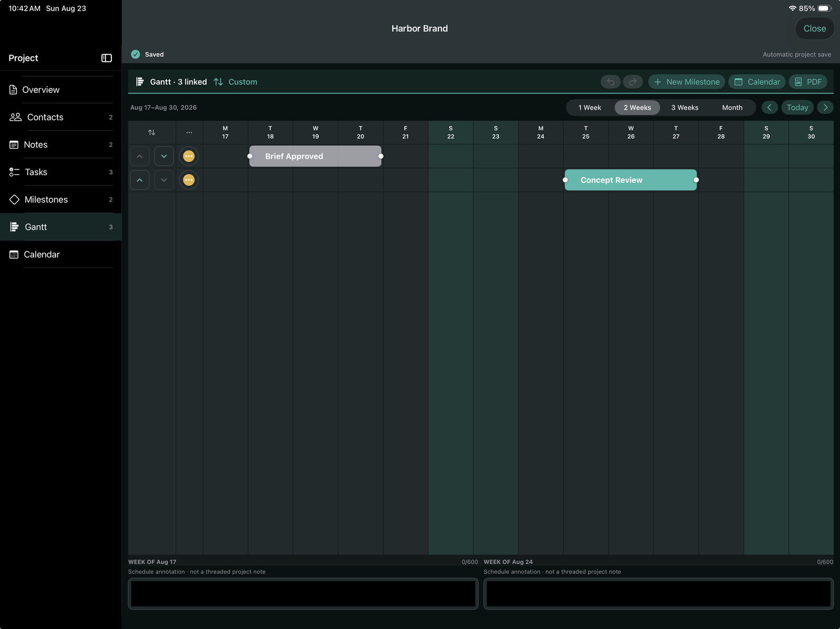This screenshot has width=840, height=629.
Task: Open the Overview section
Action: coord(61,90)
